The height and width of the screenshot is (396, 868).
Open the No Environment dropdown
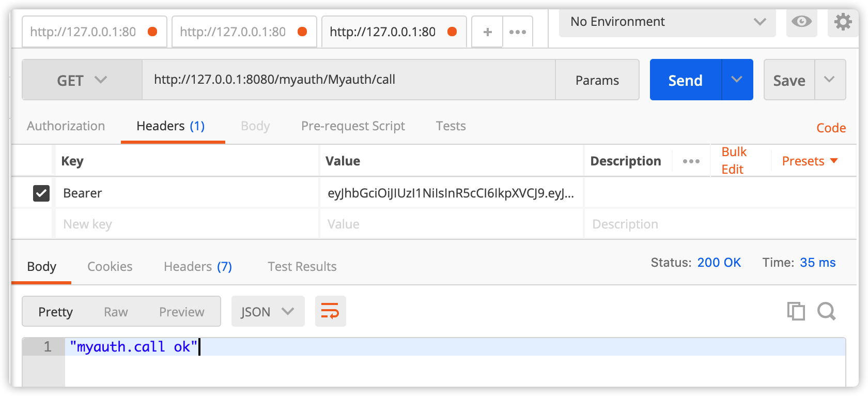668,22
